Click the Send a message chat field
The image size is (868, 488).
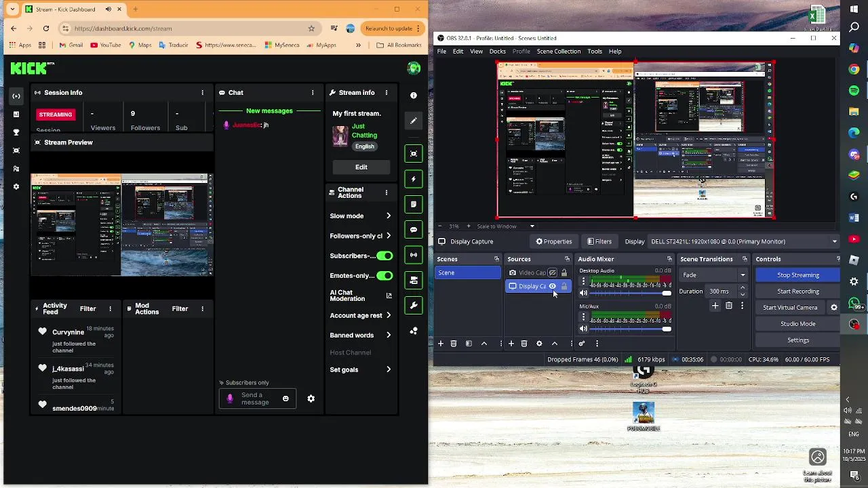click(257, 399)
